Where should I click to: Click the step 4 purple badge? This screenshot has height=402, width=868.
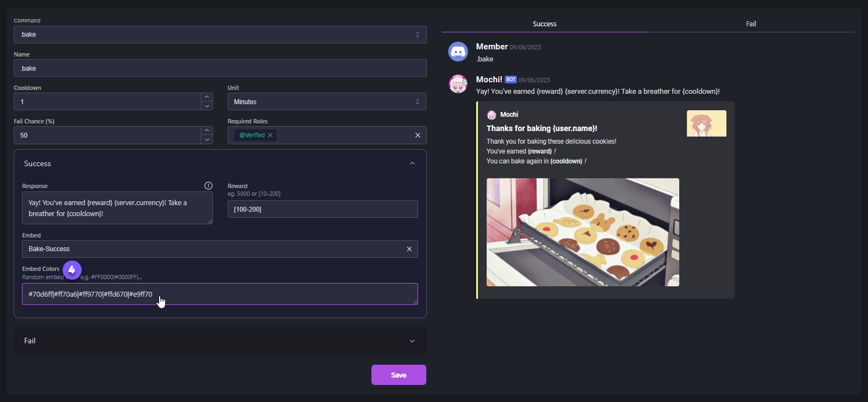click(x=72, y=270)
